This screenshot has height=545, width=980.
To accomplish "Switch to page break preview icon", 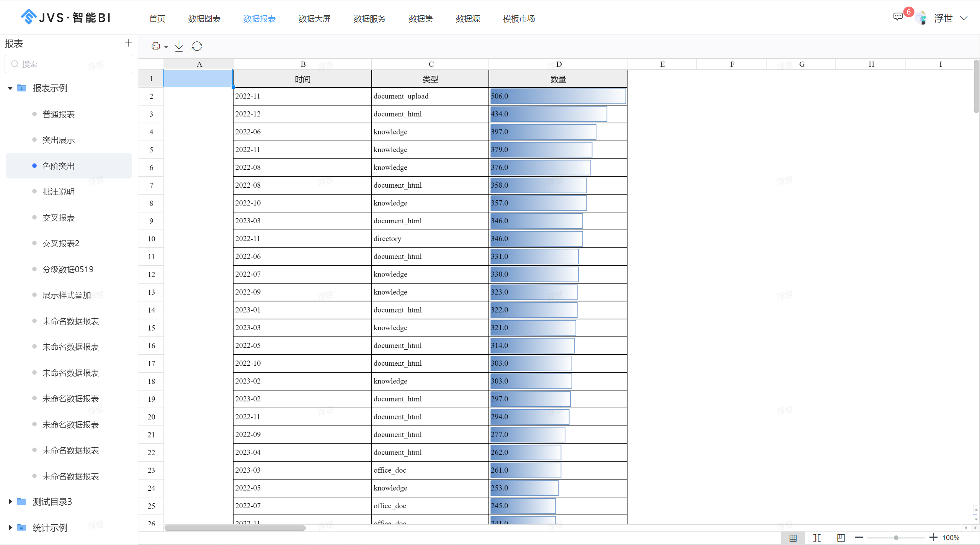I will point(841,538).
